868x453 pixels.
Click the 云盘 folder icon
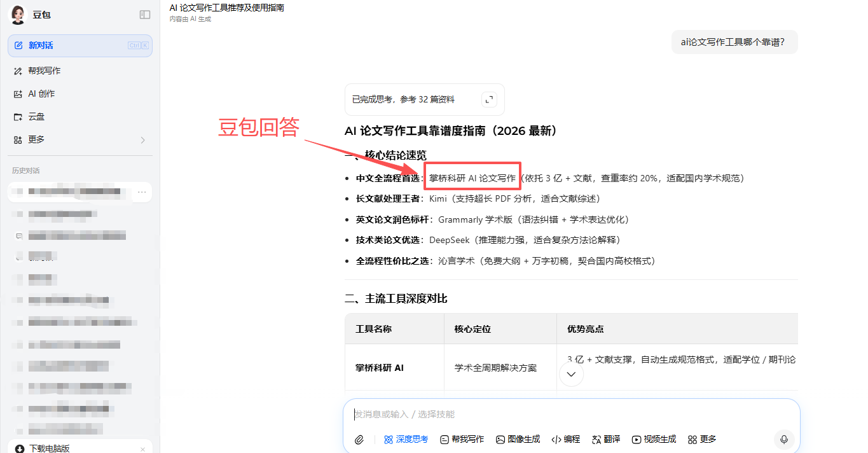point(18,116)
